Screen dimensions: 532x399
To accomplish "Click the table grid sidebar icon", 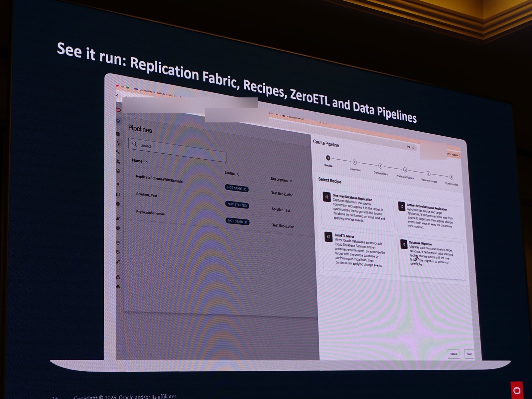I will coord(118,195).
